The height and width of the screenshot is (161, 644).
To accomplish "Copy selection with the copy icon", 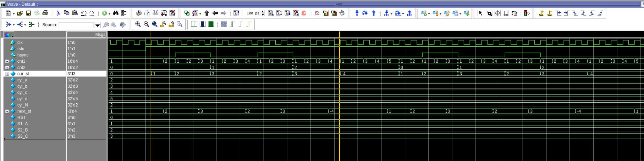I will (x=66, y=13).
